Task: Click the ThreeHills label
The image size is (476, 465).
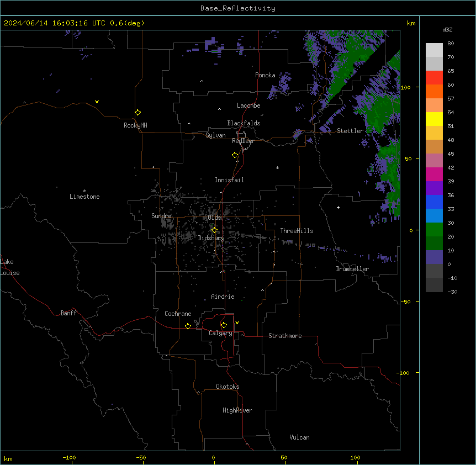Action: pos(297,231)
